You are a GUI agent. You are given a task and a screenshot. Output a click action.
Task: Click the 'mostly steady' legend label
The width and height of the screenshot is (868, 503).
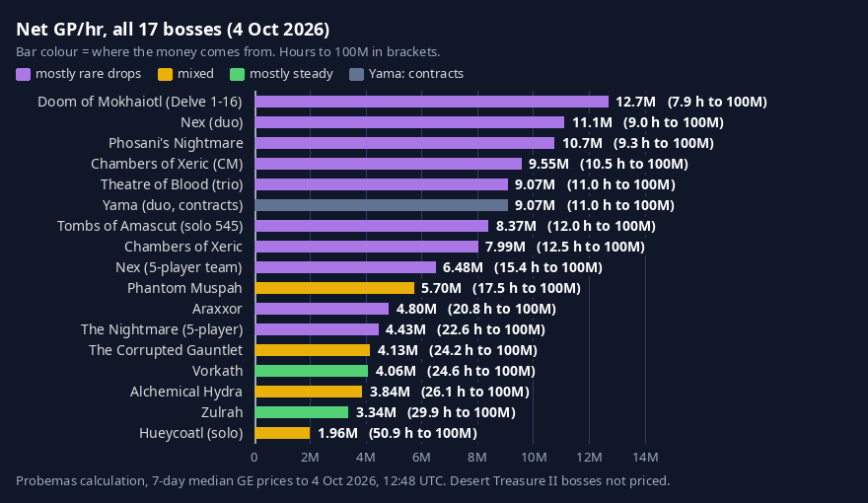tap(291, 74)
